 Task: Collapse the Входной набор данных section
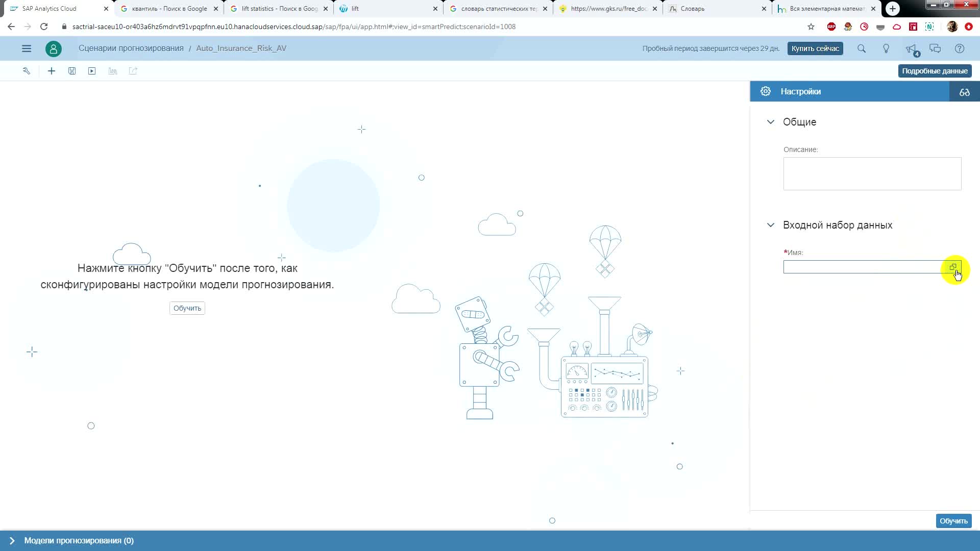click(x=771, y=225)
